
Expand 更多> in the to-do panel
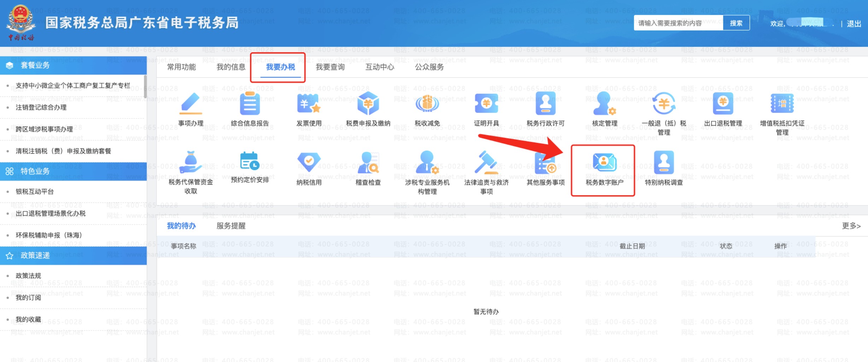851,226
